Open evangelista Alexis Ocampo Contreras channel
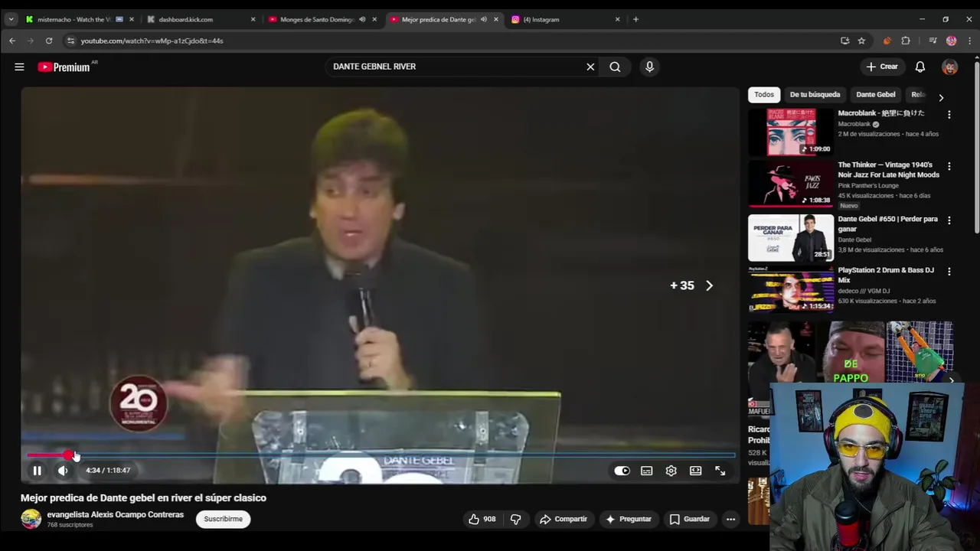 116,514
